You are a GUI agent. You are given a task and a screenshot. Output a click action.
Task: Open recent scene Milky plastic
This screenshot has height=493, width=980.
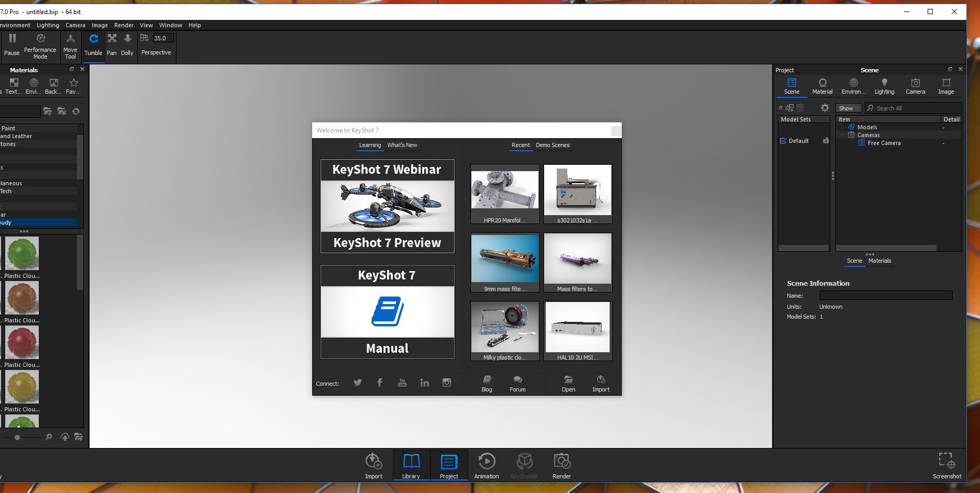pos(505,331)
